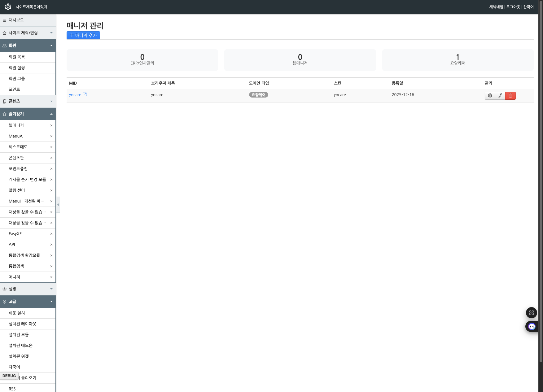Open the chatbot face floating button
This screenshot has height=392, width=543.
(x=532, y=326)
